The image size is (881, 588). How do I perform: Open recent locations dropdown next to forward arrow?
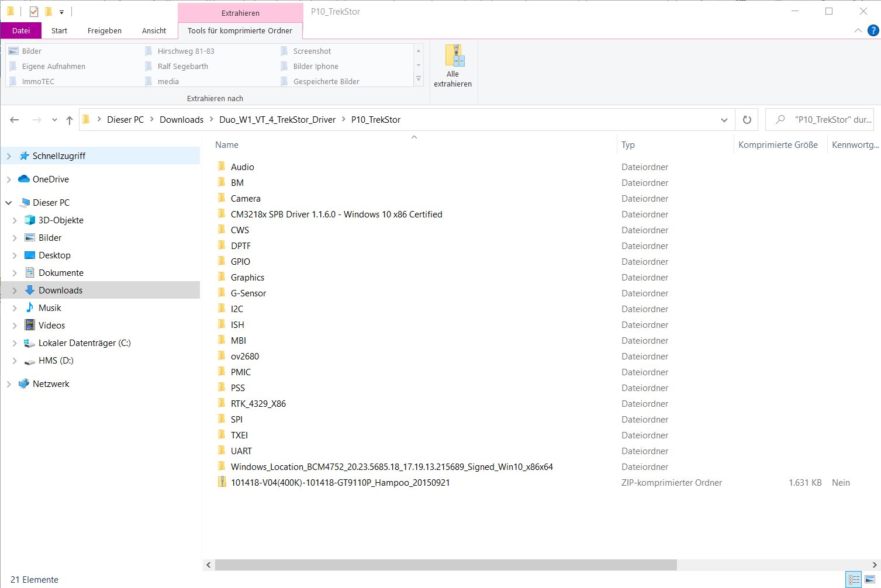[x=54, y=120]
